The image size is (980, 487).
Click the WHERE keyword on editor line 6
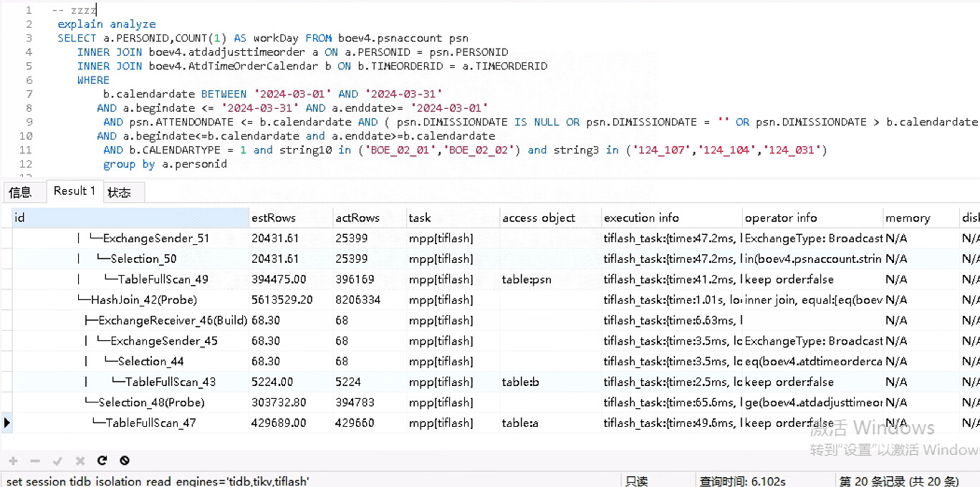point(93,80)
